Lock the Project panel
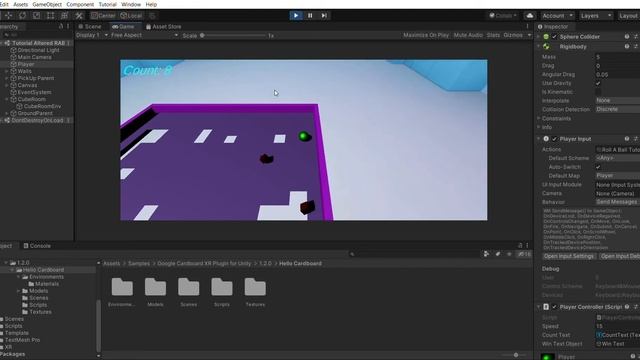640x360 pixels. (520, 245)
